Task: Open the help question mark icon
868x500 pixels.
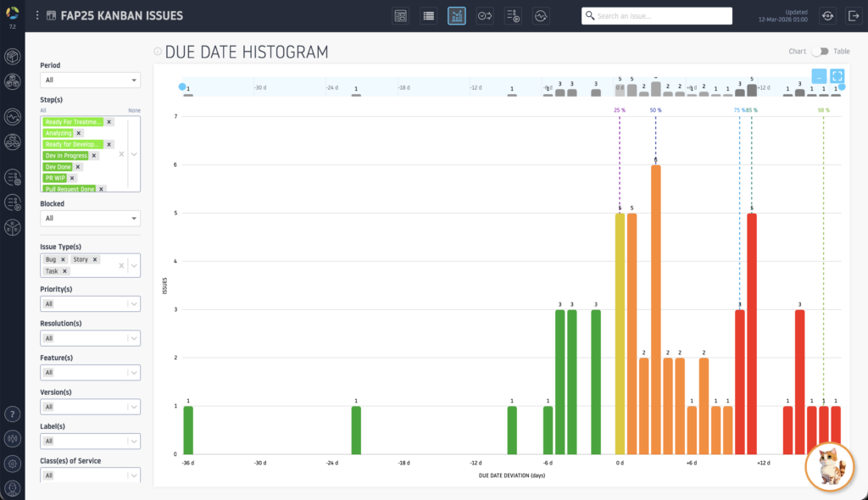Action: pyautogui.click(x=12, y=414)
